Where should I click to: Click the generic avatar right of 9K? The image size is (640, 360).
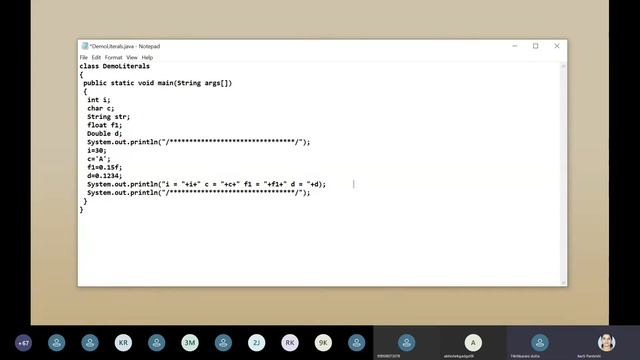pyautogui.click(x=356, y=343)
